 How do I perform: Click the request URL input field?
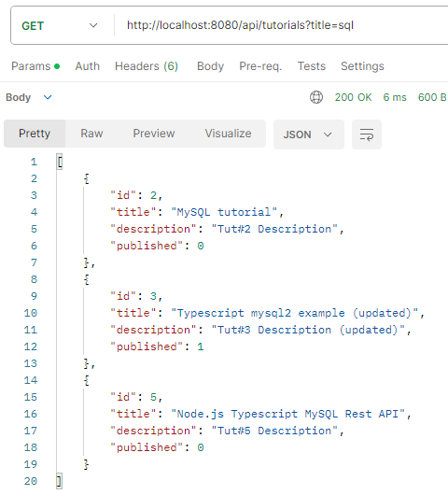(x=281, y=25)
